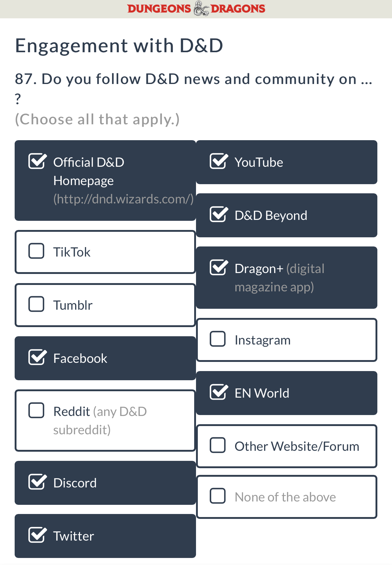Click the ampersand dragon emblem in the header
This screenshot has height=565, width=392.
pos(201,9)
